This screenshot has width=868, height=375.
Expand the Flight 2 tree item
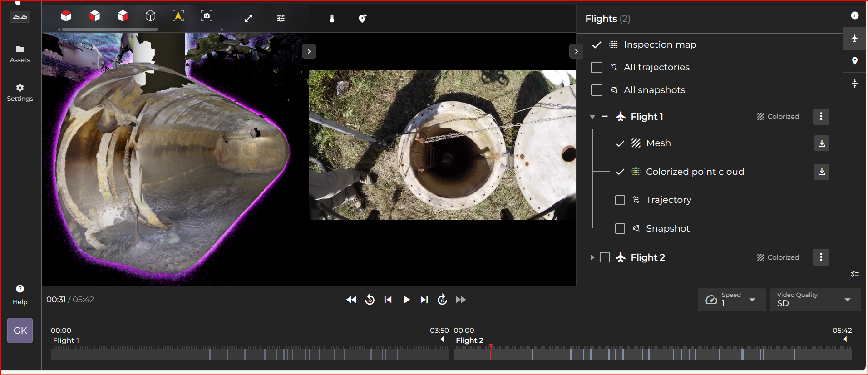click(592, 257)
